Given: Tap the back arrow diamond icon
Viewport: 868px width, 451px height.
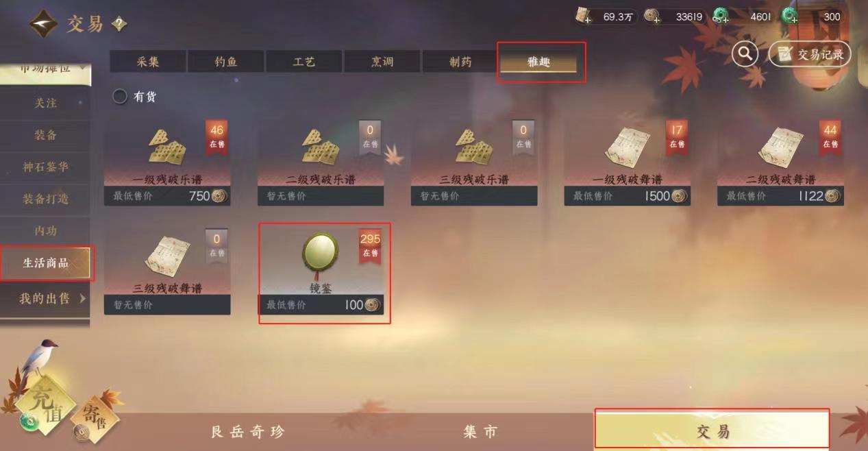Looking at the screenshot, I should tap(43, 24).
